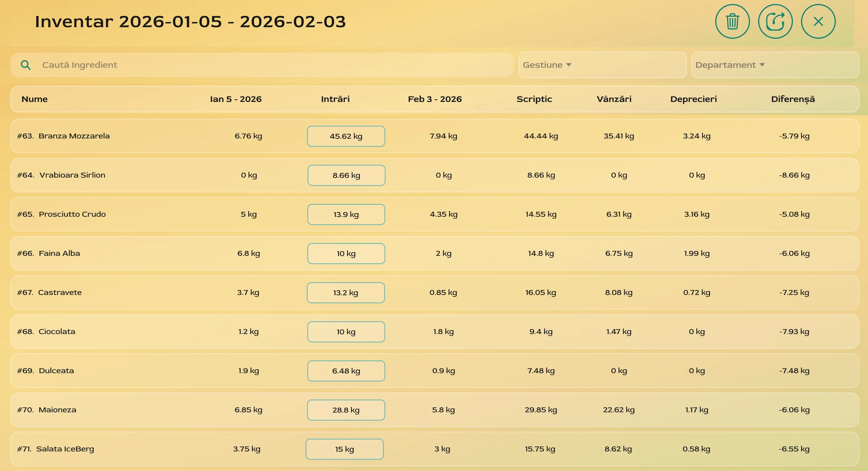Click the trash delete inventory icon
868x471 pixels.
pyautogui.click(x=732, y=21)
